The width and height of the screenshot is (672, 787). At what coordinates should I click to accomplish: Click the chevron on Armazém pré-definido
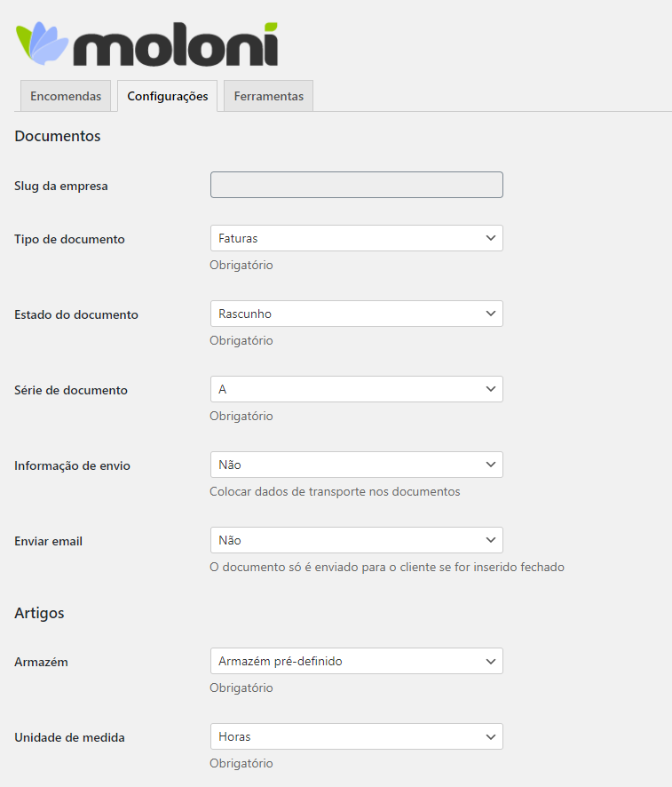click(490, 661)
